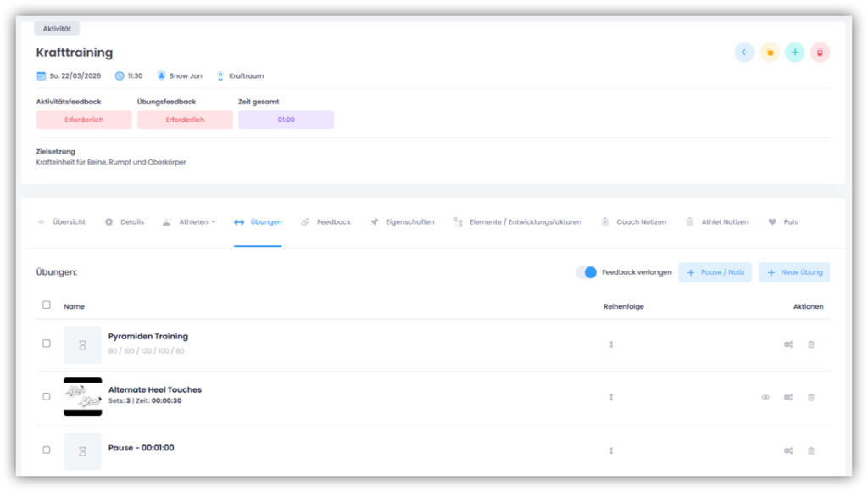
Task: Open the Alternate Heel Touches thumbnail
Action: coord(82,397)
